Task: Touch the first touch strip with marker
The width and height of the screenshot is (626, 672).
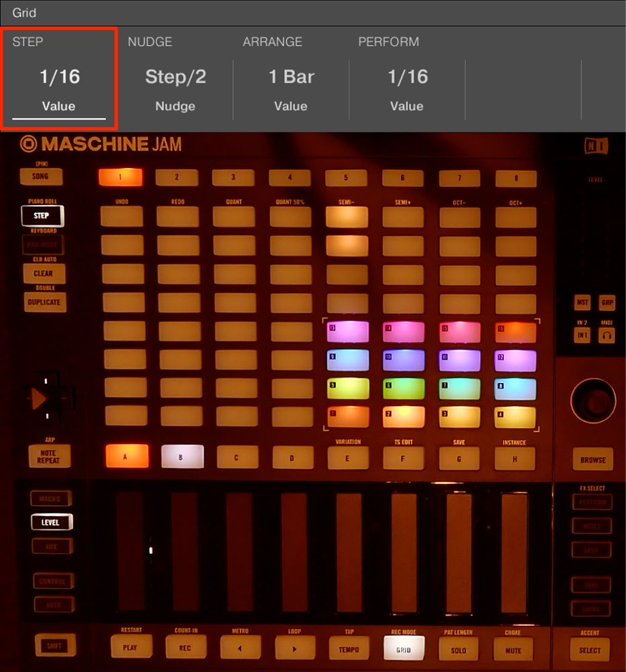Action: tap(131, 552)
